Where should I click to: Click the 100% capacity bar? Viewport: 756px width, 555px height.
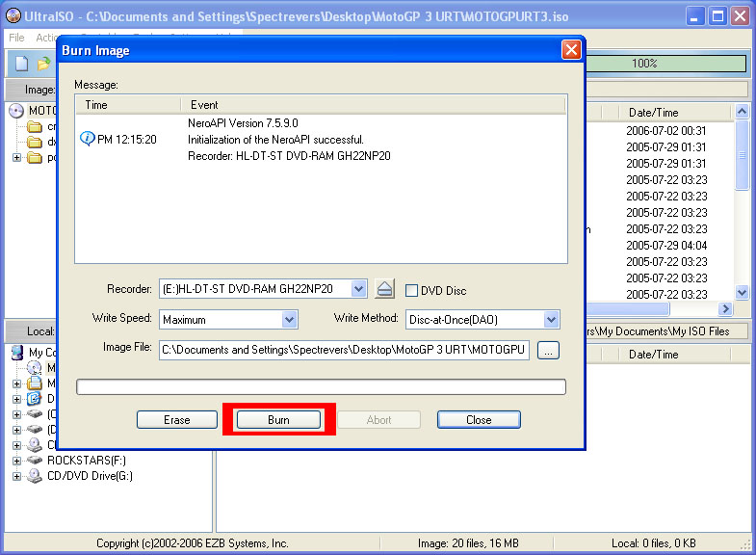pos(665,64)
